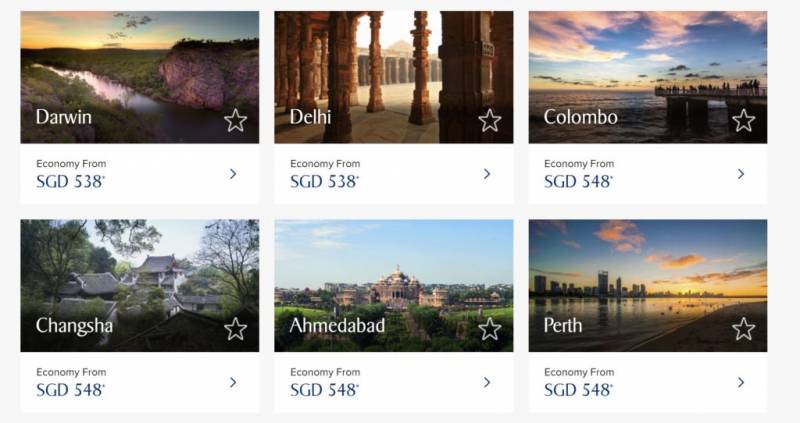
Task: Open Changsha fare chevron arrow
Action: coord(233,382)
